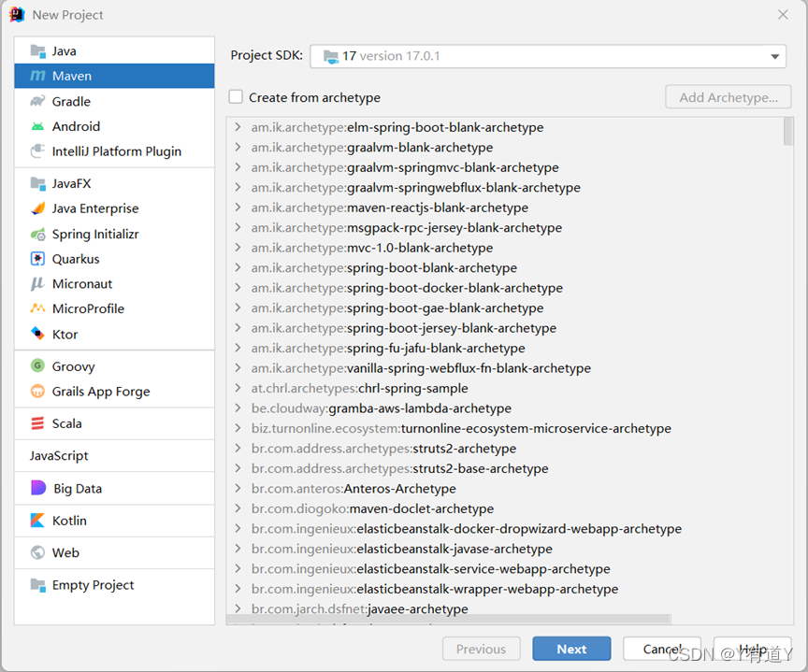Viewport: 808px width, 672px height.
Task: Expand mvc-1.0-blank-archetype node
Action: click(238, 248)
